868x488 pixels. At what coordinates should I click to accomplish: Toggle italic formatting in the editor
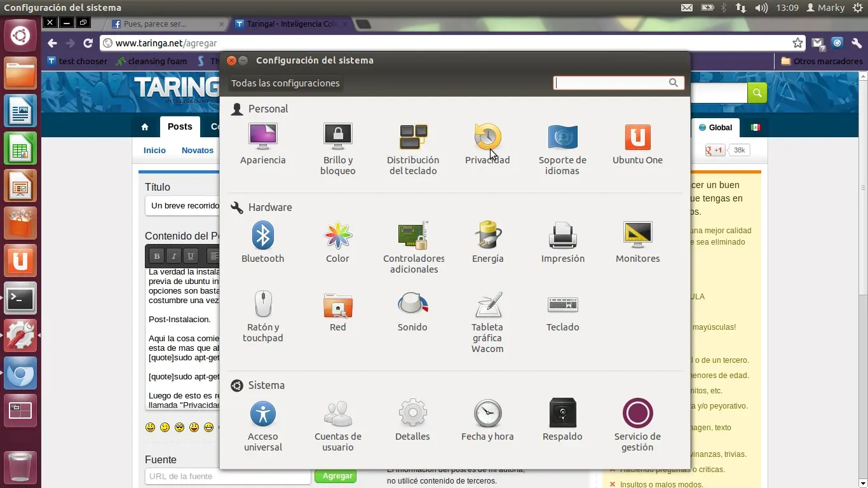pyautogui.click(x=173, y=256)
